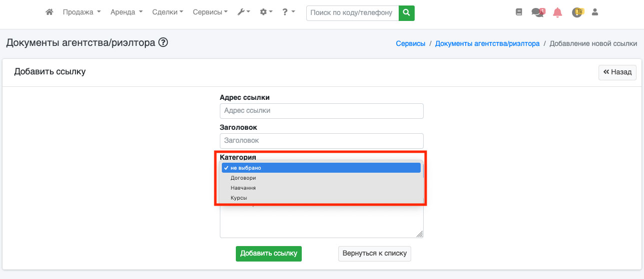644x279 pixels.
Task: Click the Добавление новой ссылки breadcrumb text
Action: (x=593, y=43)
